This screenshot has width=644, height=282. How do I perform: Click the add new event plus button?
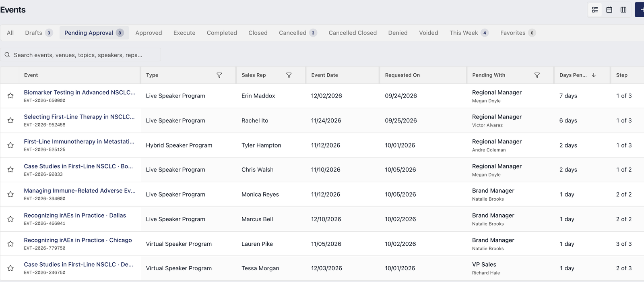coord(640,10)
